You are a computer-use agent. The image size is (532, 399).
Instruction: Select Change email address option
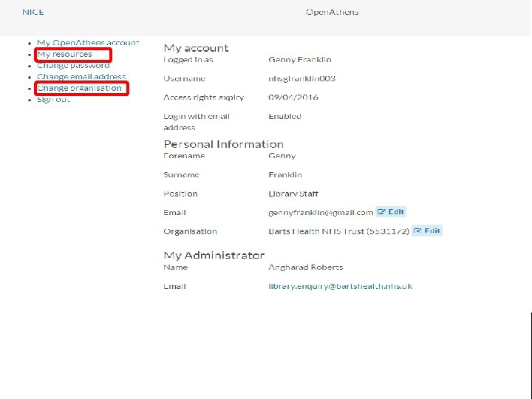(x=81, y=77)
